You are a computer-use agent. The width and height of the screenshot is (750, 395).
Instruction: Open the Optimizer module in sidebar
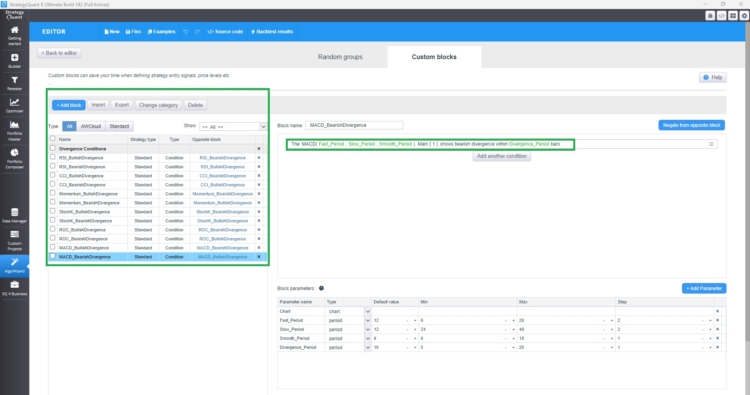point(14,105)
